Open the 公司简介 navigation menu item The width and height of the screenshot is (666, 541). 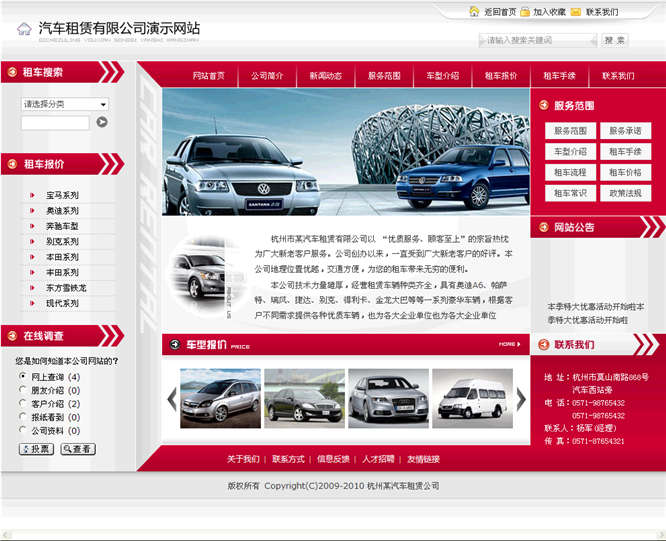coord(267,76)
